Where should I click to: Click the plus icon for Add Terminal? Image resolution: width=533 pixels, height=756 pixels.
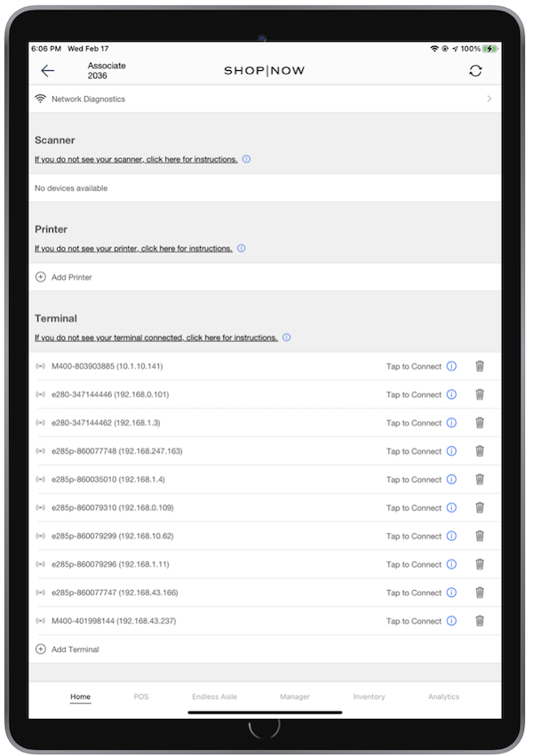coord(41,649)
